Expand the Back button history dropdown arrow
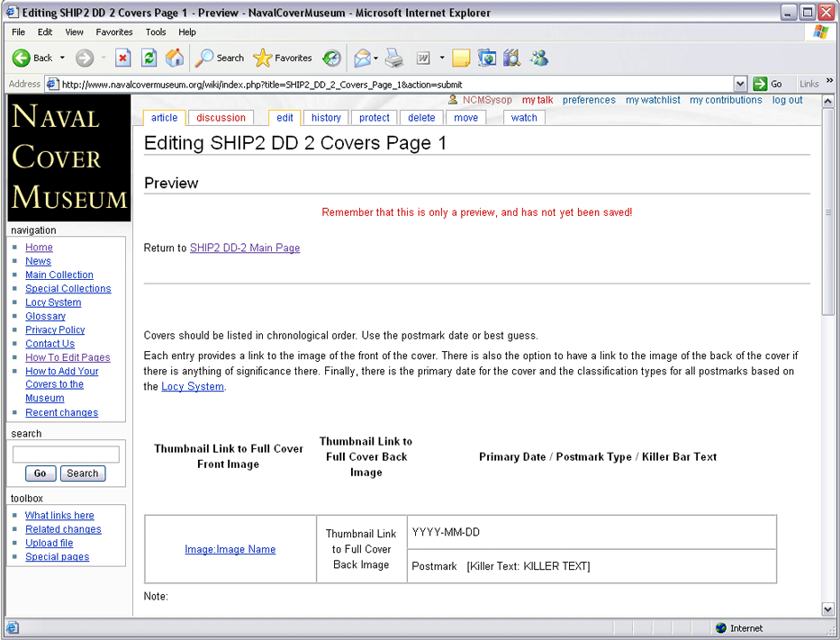The height and width of the screenshot is (640, 840). [x=62, y=58]
